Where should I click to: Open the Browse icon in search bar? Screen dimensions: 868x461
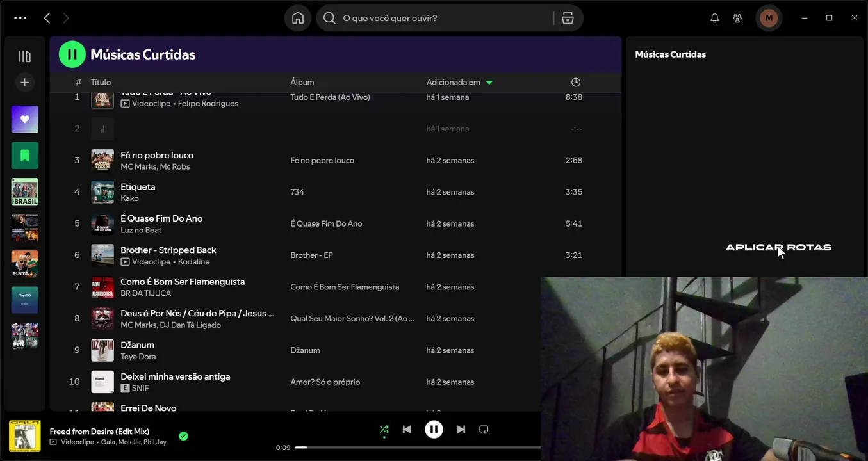(568, 18)
